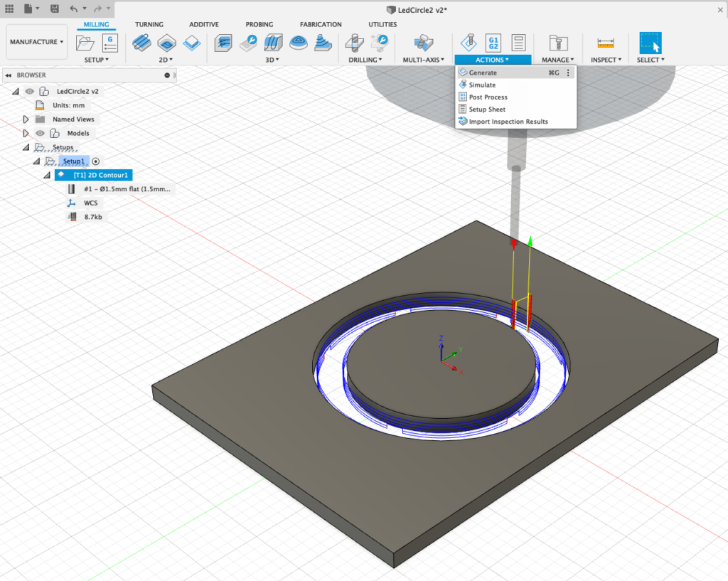Collapse the LedCircle2 v2 root node
Viewport: 728px width, 581px height.
(16, 92)
